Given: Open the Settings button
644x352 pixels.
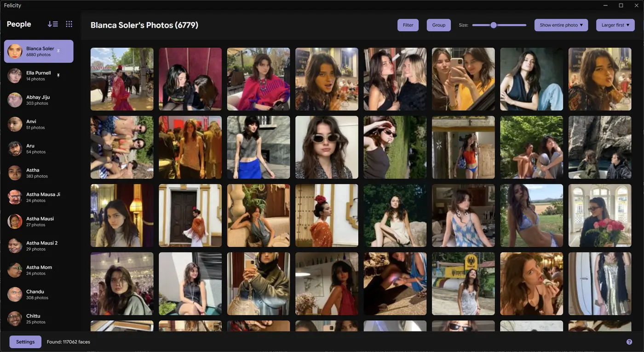Looking at the screenshot, I should tap(25, 342).
